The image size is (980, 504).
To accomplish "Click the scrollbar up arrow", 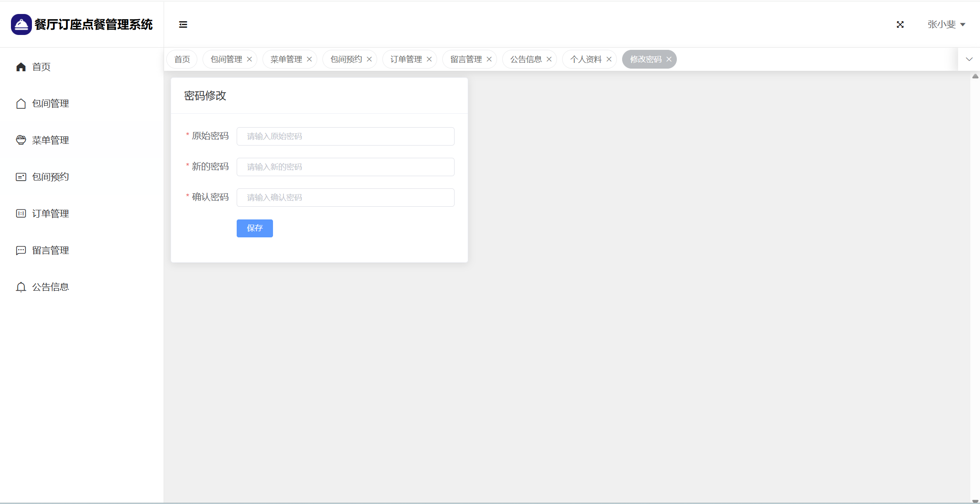I will 975,76.
